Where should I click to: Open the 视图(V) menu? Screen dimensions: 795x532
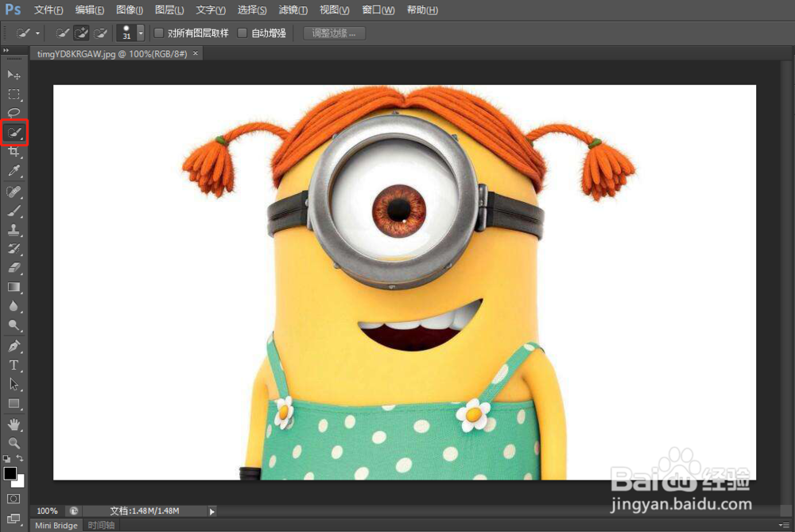(x=334, y=10)
